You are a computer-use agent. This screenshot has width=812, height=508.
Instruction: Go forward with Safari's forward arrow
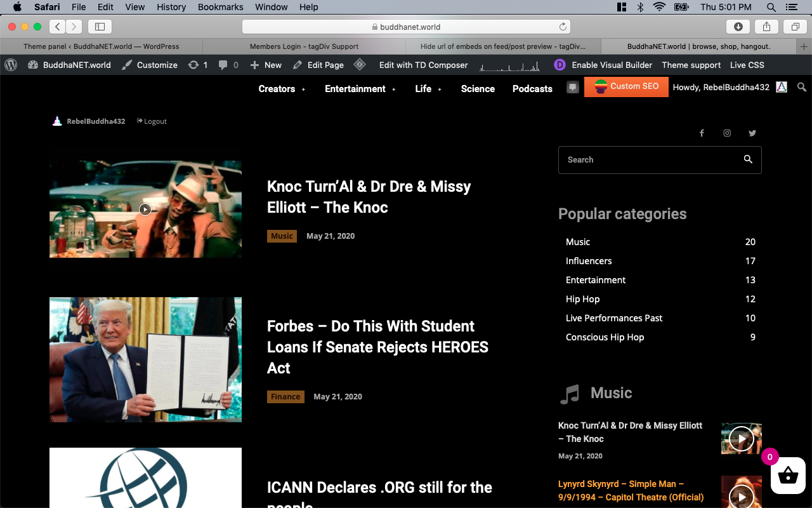coord(74,27)
